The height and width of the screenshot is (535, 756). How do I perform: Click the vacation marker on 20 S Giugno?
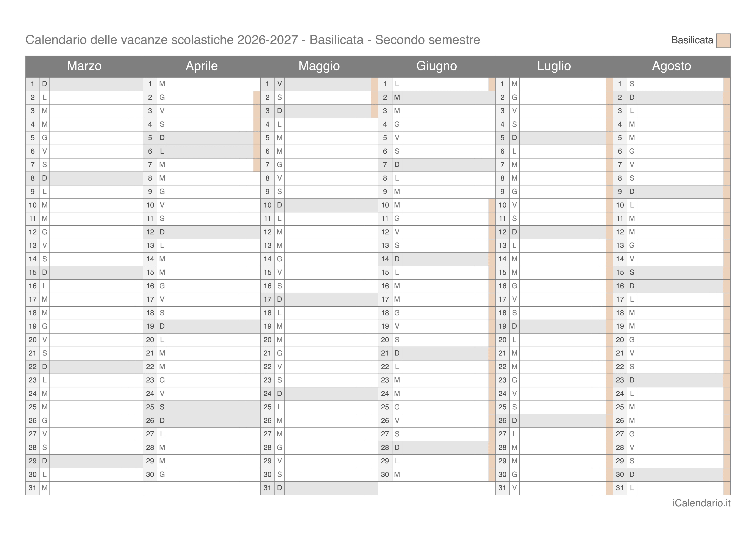pyautogui.click(x=492, y=340)
